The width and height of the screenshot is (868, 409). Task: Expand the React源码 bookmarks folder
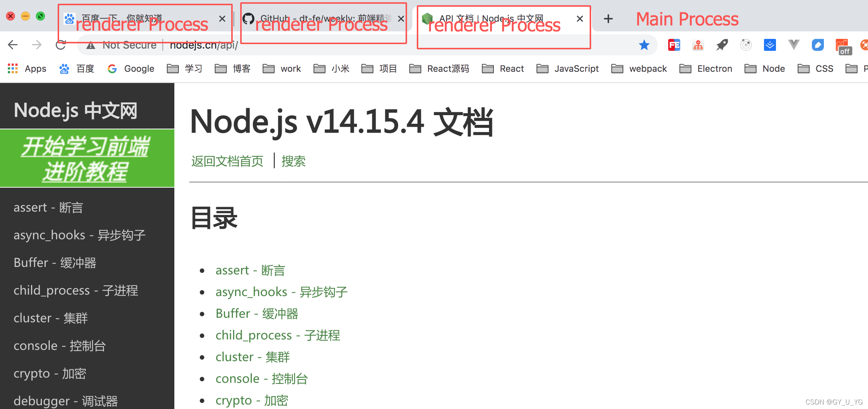(440, 69)
